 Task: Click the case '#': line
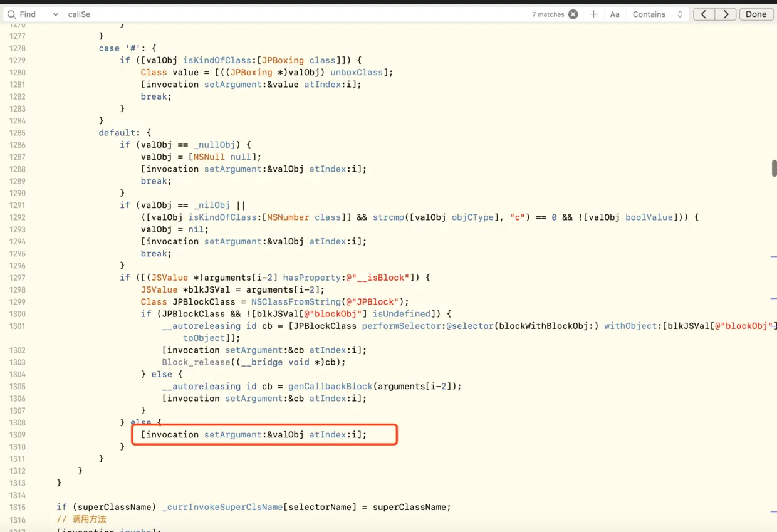point(127,48)
